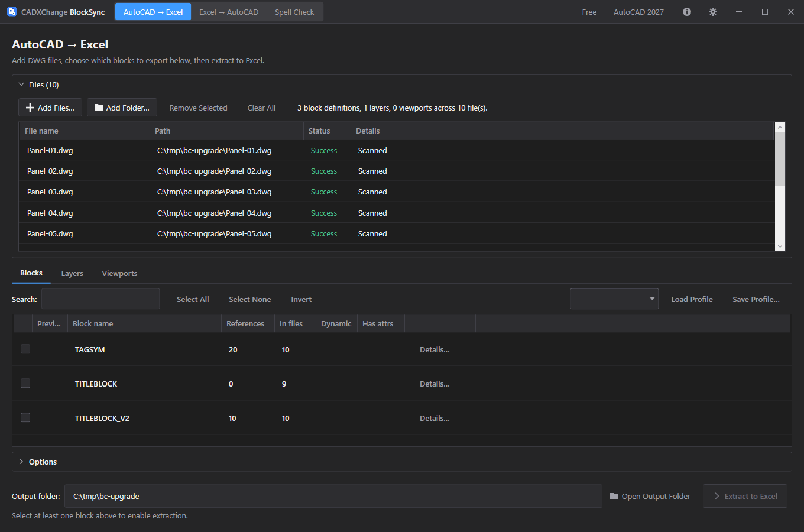This screenshot has width=804, height=532.
Task: Sort by Dynamic column header
Action: coord(336,323)
